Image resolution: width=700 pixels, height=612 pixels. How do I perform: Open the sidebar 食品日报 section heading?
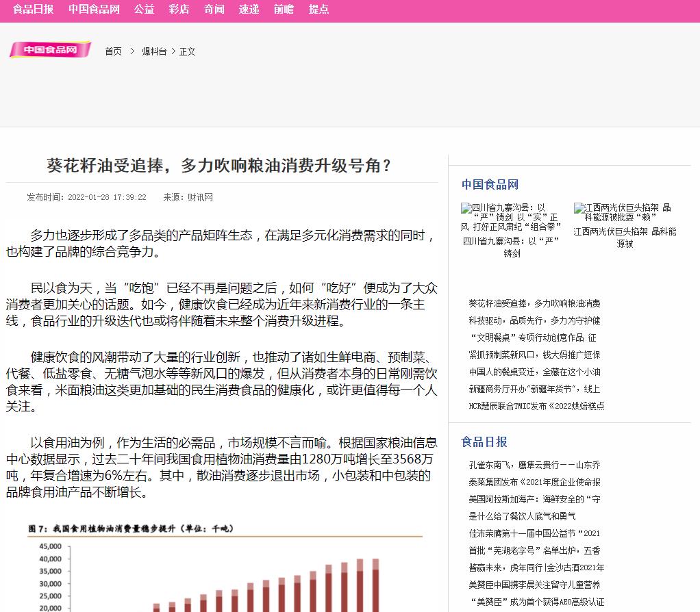484,442
